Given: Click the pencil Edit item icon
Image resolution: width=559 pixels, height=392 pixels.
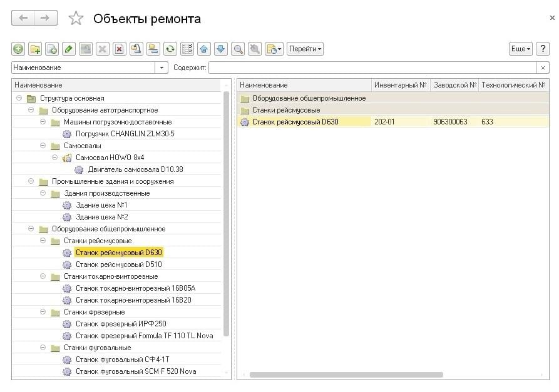Looking at the screenshot, I should coord(69,49).
